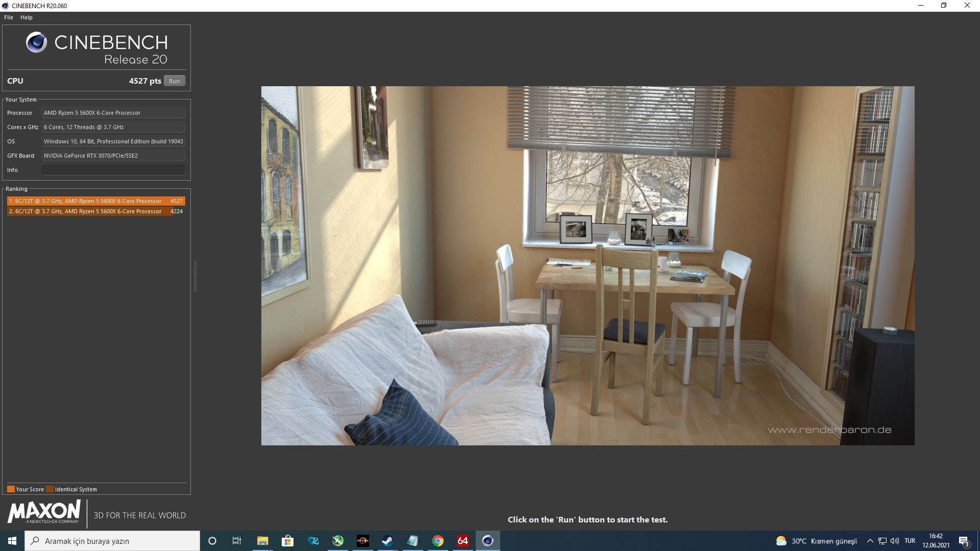Click the Your Score orange legend swatch
980x551 pixels.
11,489
